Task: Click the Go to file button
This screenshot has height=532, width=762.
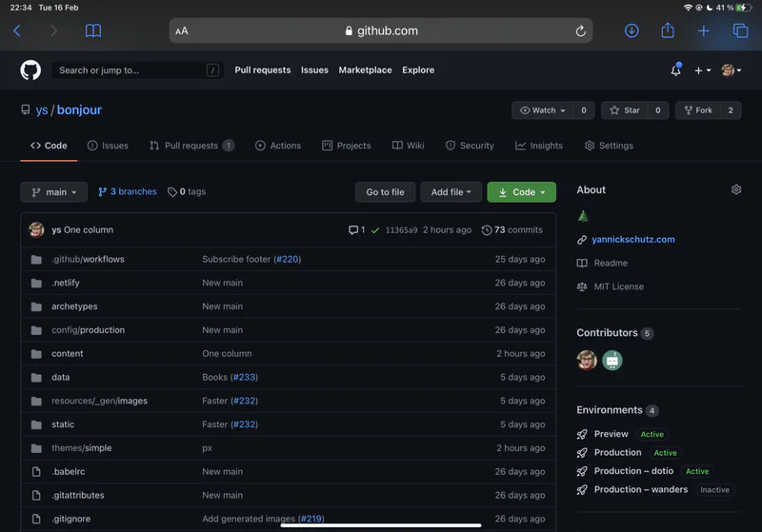Action: point(385,191)
